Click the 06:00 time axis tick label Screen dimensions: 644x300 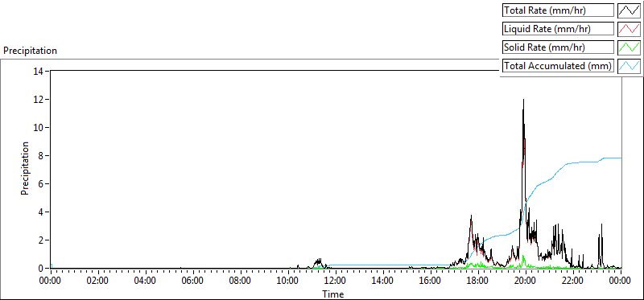[x=193, y=282]
